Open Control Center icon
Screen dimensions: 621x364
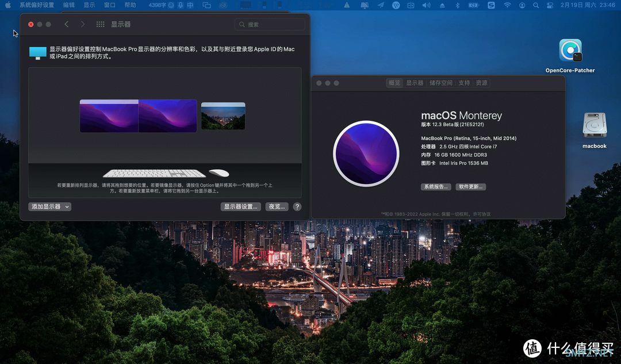coord(550,5)
